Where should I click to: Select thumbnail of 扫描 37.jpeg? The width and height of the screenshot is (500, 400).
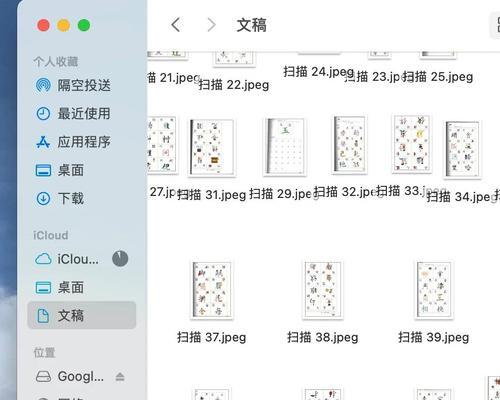(212, 290)
